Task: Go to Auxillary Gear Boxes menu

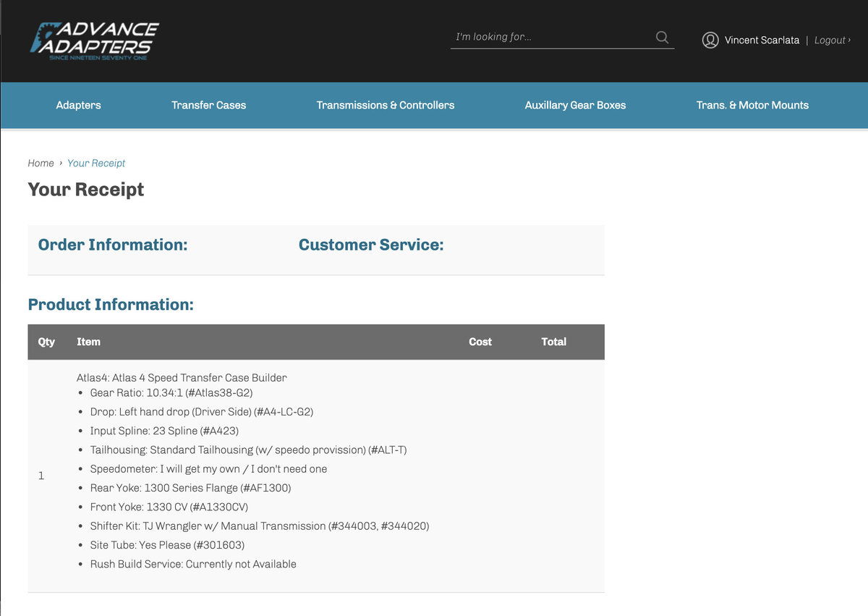Action: pyautogui.click(x=575, y=105)
